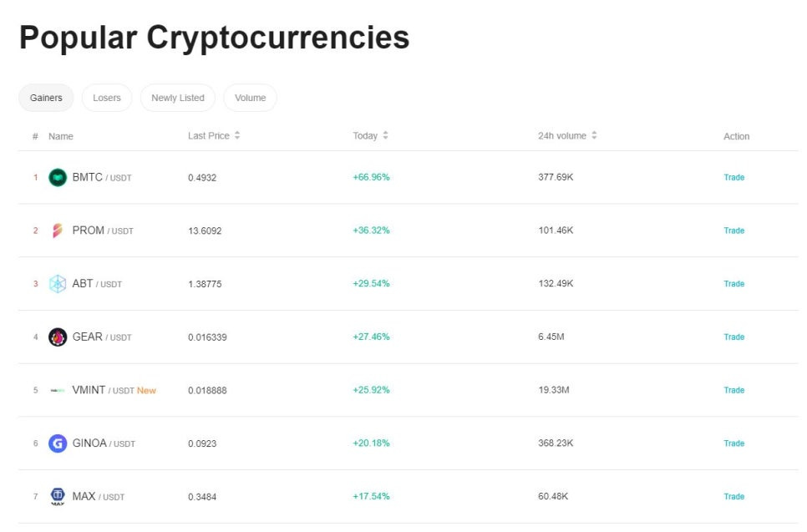Screen dimensions: 807x532
Task: Select the Volume tab
Action: tap(250, 98)
